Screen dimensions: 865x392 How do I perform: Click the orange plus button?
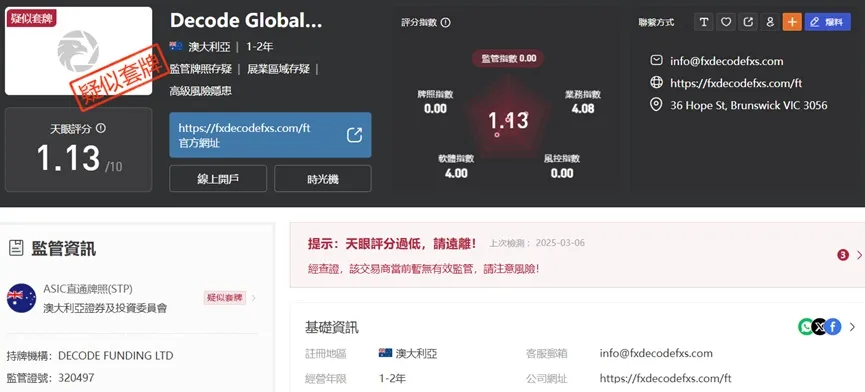[x=792, y=22]
